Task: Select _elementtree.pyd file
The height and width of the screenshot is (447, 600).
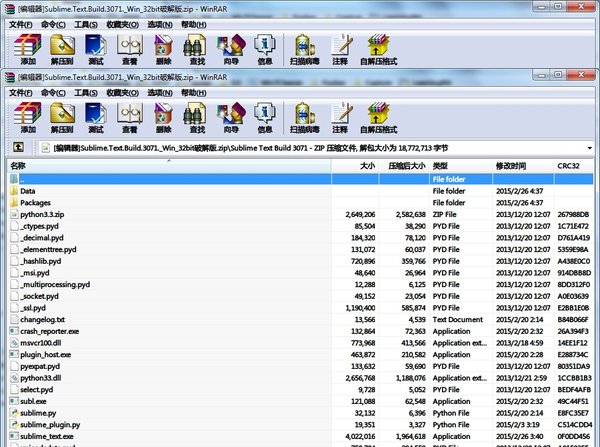Action: (301, 249)
